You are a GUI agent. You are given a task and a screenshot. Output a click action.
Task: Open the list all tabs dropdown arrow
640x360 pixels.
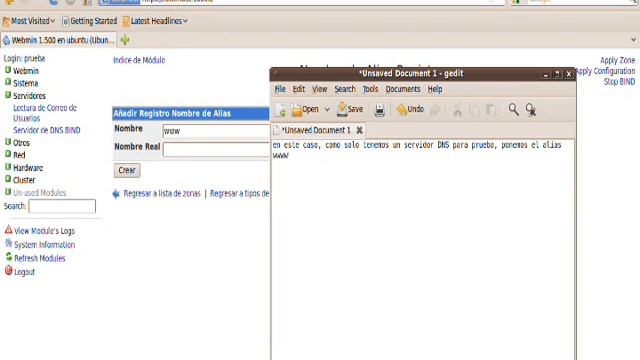click(633, 40)
